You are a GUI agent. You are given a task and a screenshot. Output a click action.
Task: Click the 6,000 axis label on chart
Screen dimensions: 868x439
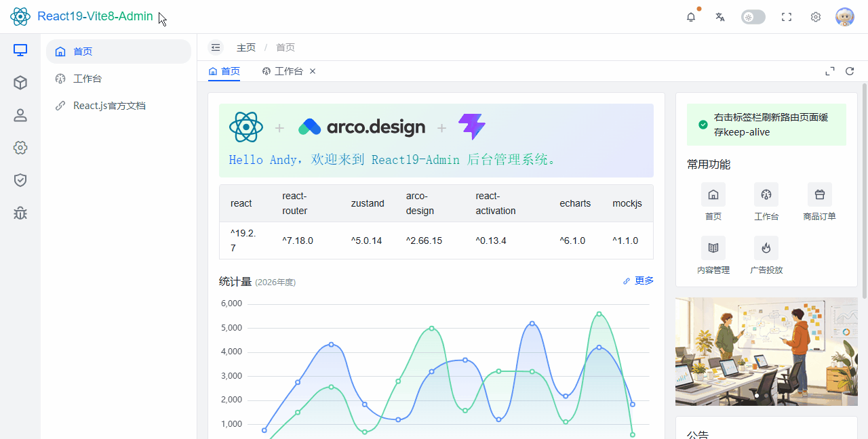[x=231, y=304]
